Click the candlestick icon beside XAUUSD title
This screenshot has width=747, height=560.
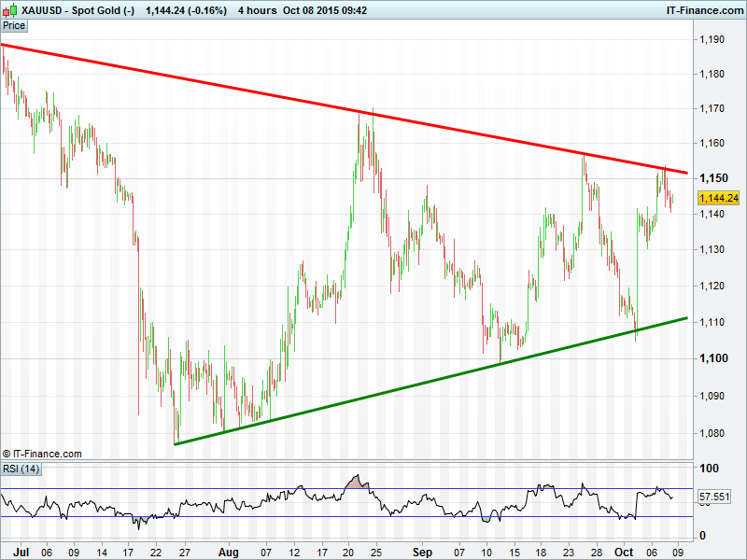9,10
